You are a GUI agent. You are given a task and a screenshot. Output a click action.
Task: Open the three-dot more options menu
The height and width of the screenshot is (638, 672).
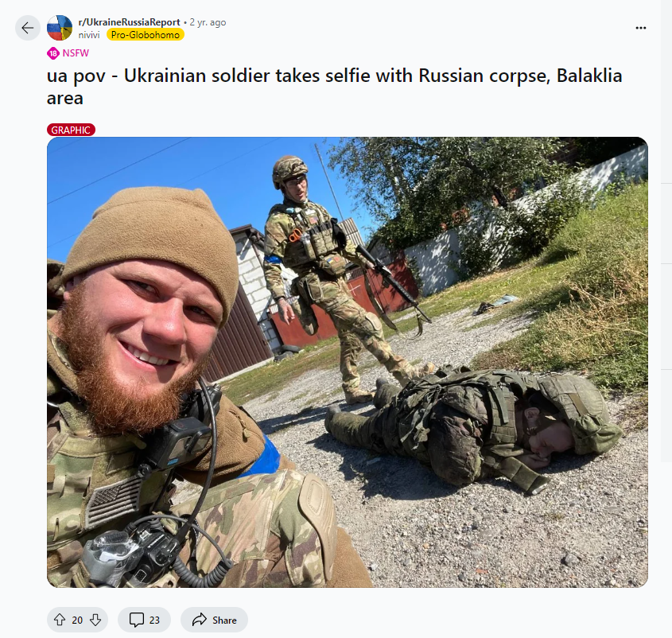click(641, 28)
